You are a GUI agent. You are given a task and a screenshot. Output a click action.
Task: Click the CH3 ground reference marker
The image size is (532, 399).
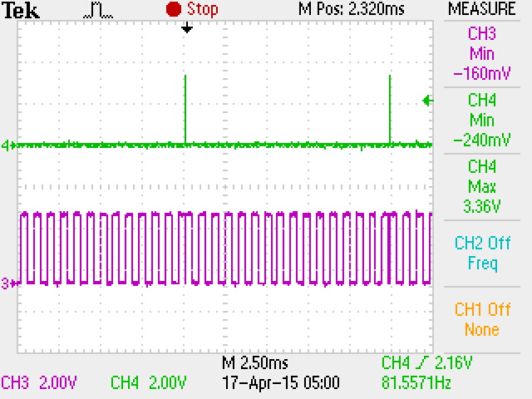pyautogui.click(x=8, y=283)
